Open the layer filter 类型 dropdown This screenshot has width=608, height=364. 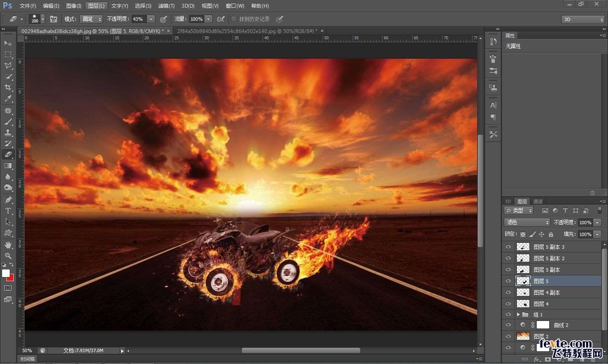click(519, 210)
